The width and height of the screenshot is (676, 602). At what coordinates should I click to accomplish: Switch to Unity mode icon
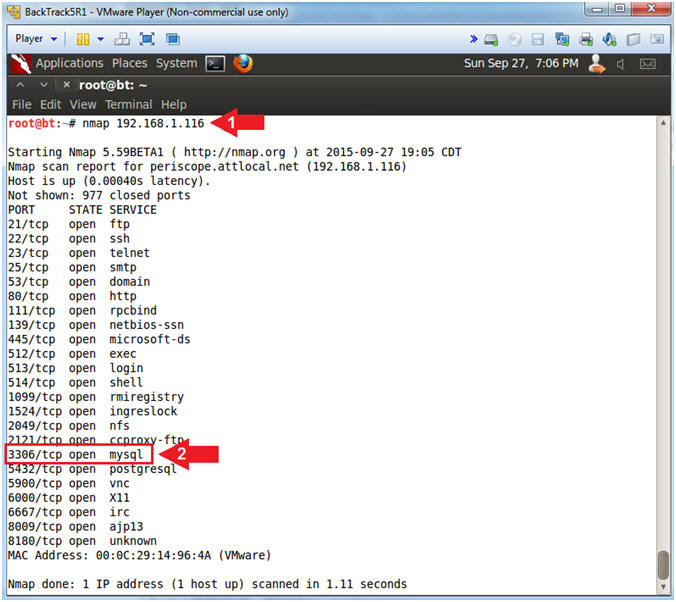point(173,39)
